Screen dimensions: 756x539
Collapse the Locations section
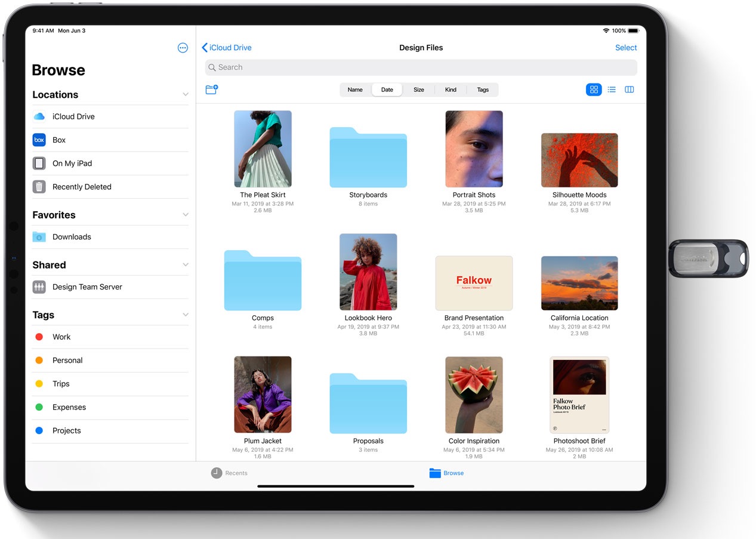[186, 94]
